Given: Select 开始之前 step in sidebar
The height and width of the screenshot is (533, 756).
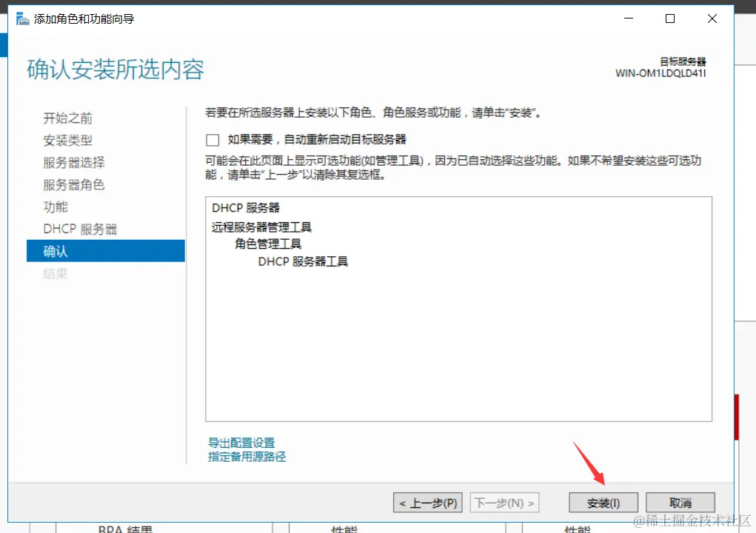Looking at the screenshot, I should 67,118.
